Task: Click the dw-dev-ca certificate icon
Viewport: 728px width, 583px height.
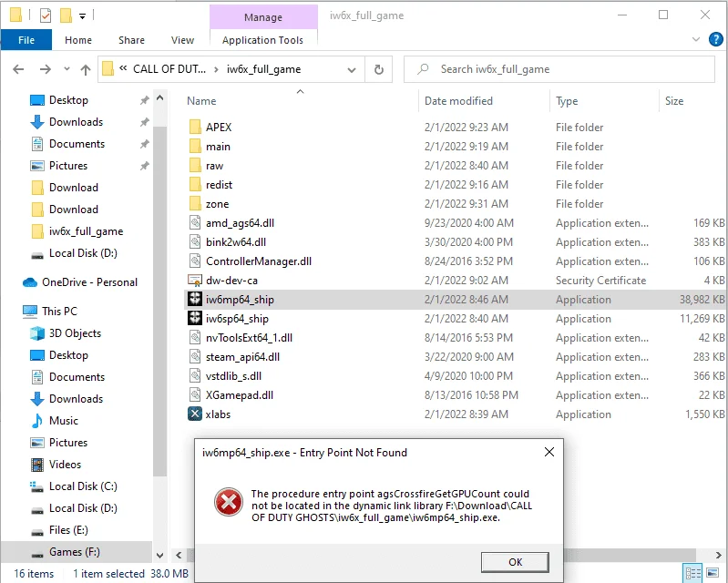Action: [195, 280]
